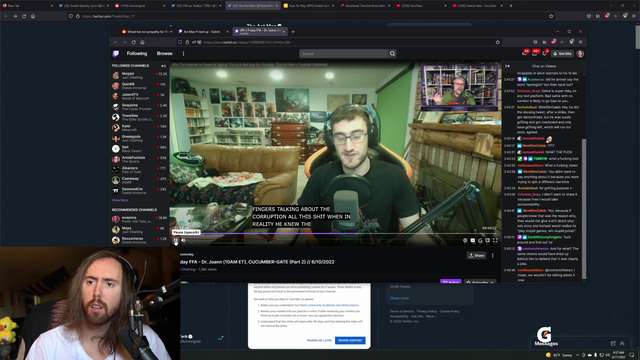Viewport: 640px width, 360px height.
Task: Click the Kaisi channel avatar
Action: (116, 128)
